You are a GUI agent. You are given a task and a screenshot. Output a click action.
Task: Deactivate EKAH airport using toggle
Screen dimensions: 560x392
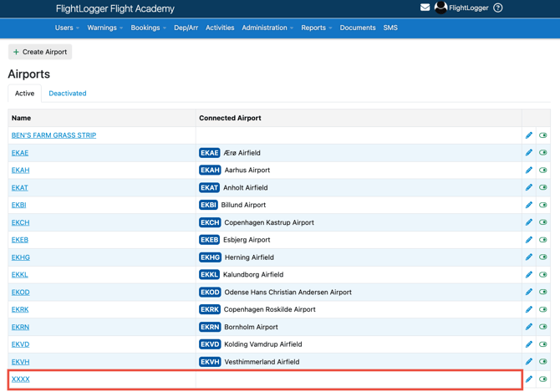click(543, 171)
